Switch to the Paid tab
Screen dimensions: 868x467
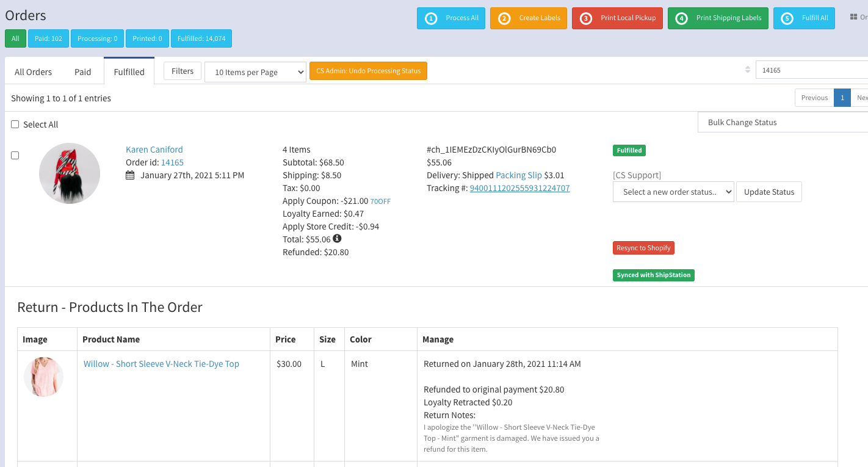[x=83, y=72]
